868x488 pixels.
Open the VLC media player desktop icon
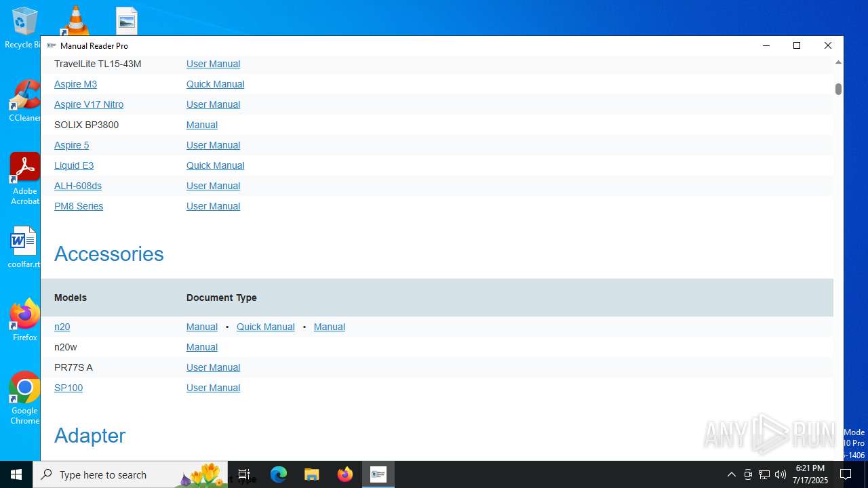point(75,20)
